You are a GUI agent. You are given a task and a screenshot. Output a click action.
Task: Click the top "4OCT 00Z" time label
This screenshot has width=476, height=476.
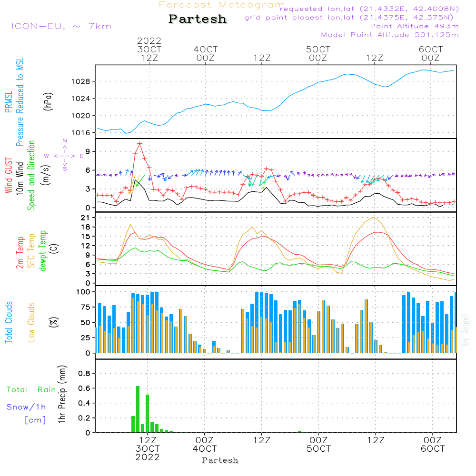coord(205,54)
